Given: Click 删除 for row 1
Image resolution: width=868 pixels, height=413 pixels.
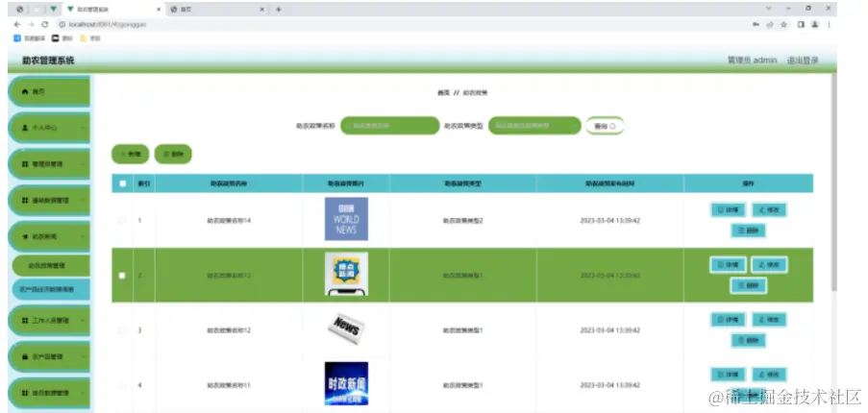Looking at the screenshot, I should [749, 231].
